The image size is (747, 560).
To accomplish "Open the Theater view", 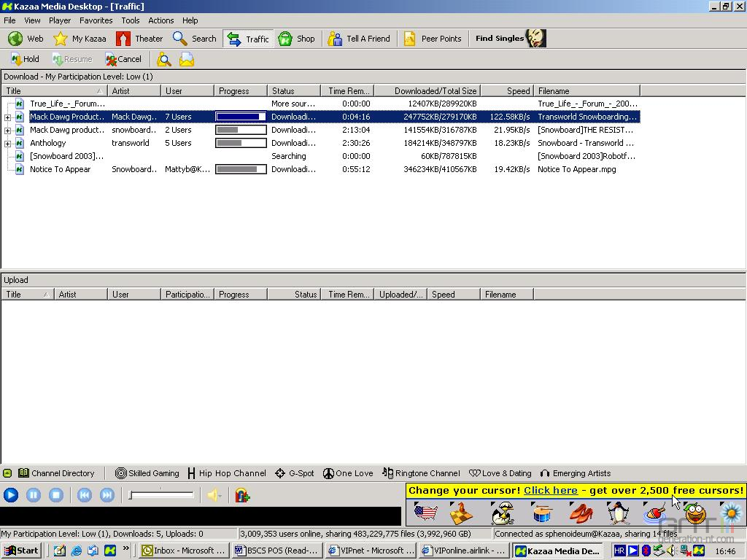I will (x=139, y=39).
